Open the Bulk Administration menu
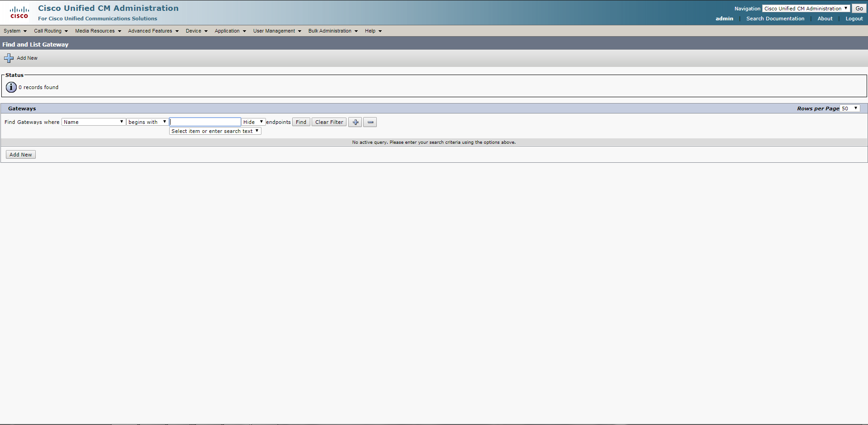This screenshot has height=425, width=868. point(333,31)
